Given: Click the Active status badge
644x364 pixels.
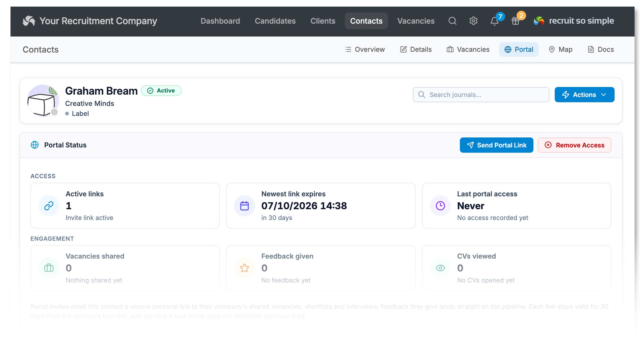Looking at the screenshot, I should tap(161, 91).
